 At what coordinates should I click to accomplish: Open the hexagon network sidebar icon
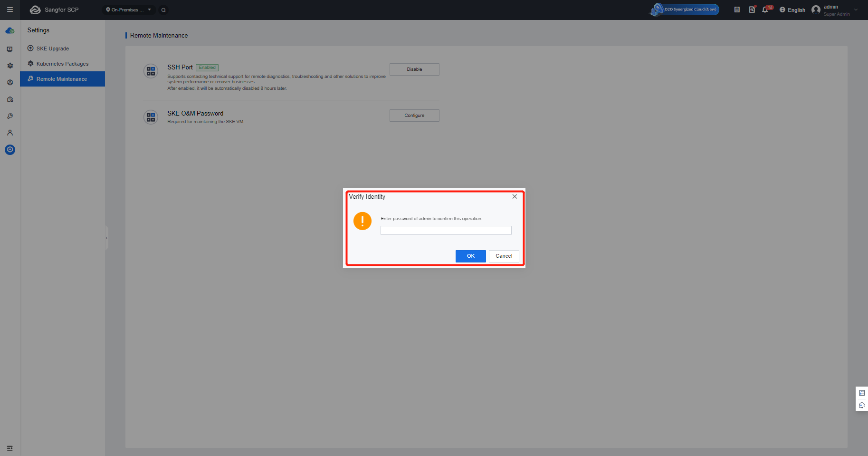click(10, 82)
